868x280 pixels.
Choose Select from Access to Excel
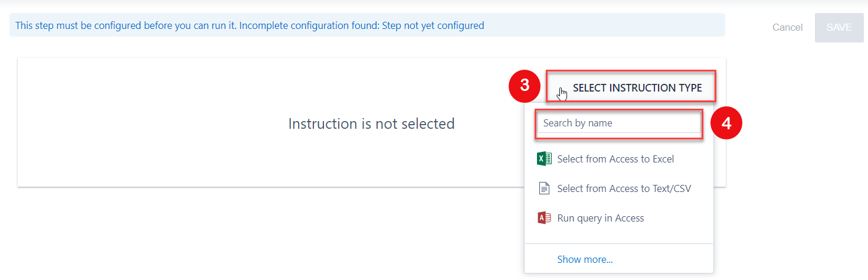pos(615,159)
